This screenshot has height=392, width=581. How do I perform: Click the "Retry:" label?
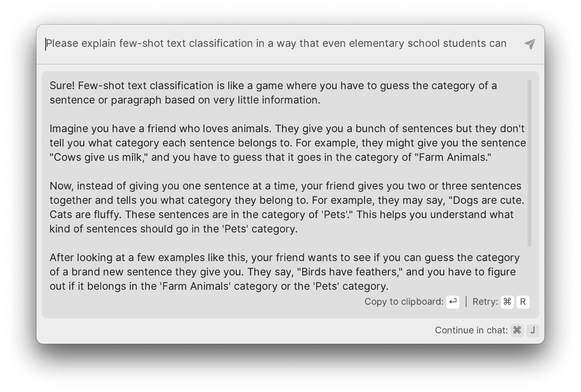point(485,302)
